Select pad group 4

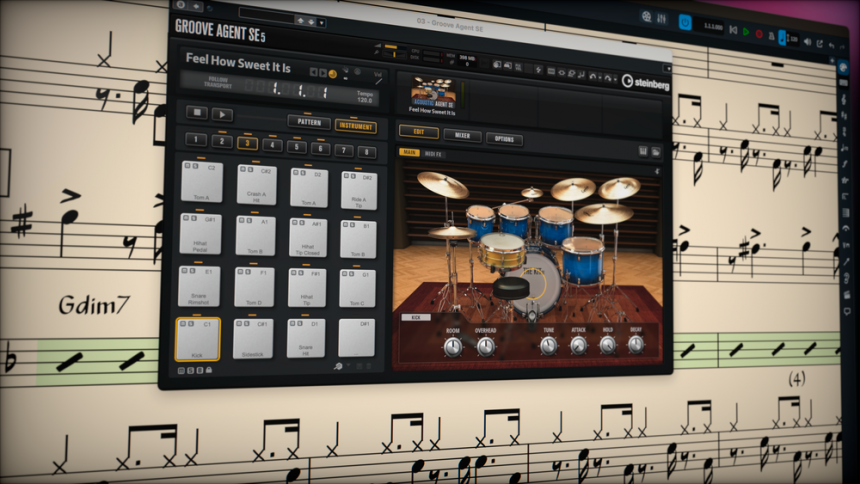tap(272, 145)
